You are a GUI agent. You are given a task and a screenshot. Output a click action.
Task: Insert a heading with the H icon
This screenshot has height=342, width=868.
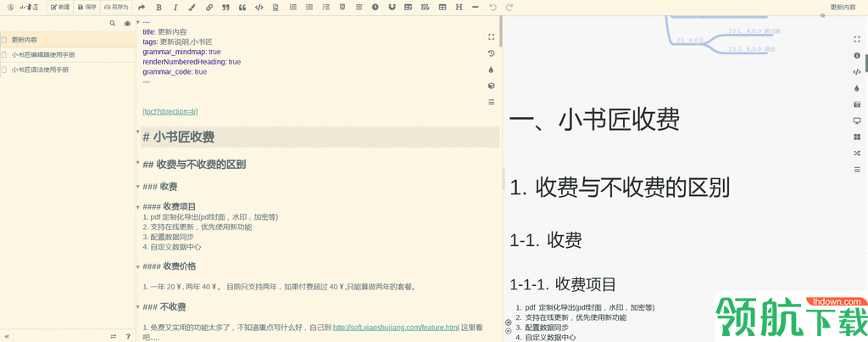[459, 7]
